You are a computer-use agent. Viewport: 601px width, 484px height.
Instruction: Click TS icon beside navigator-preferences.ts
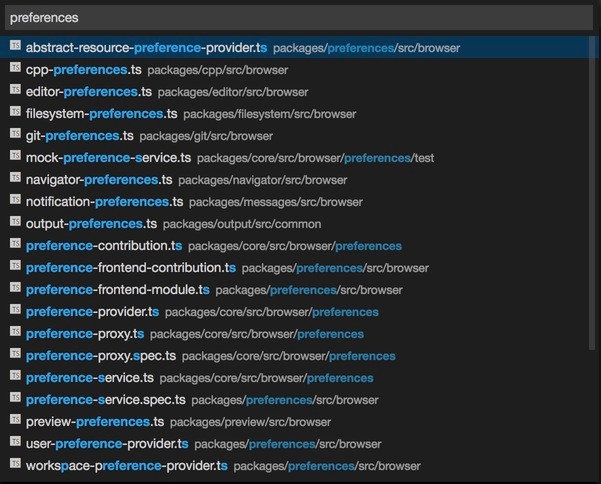[15, 177]
